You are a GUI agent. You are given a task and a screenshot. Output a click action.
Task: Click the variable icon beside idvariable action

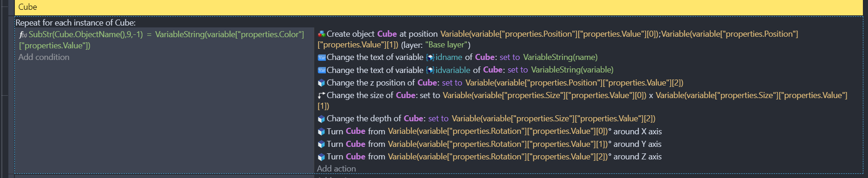(321, 70)
